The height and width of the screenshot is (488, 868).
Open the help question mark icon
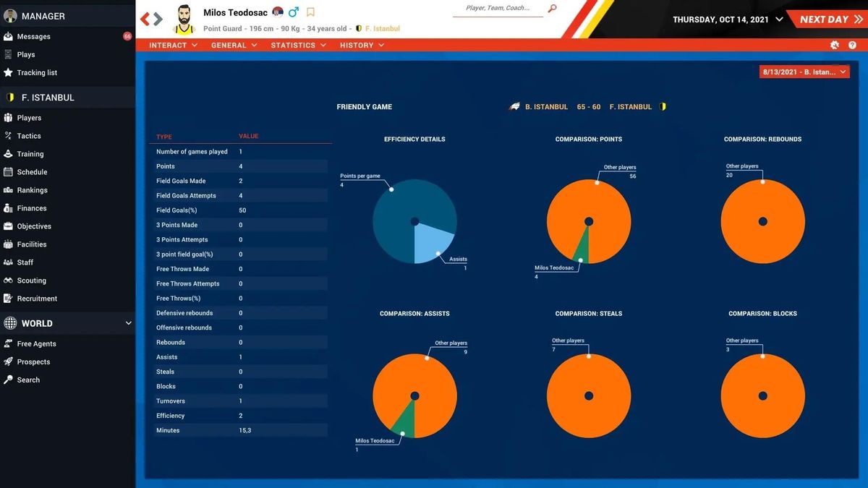tap(852, 45)
